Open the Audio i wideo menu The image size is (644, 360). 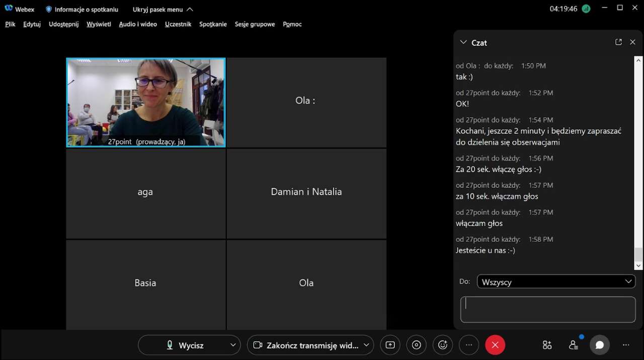[138, 24]
